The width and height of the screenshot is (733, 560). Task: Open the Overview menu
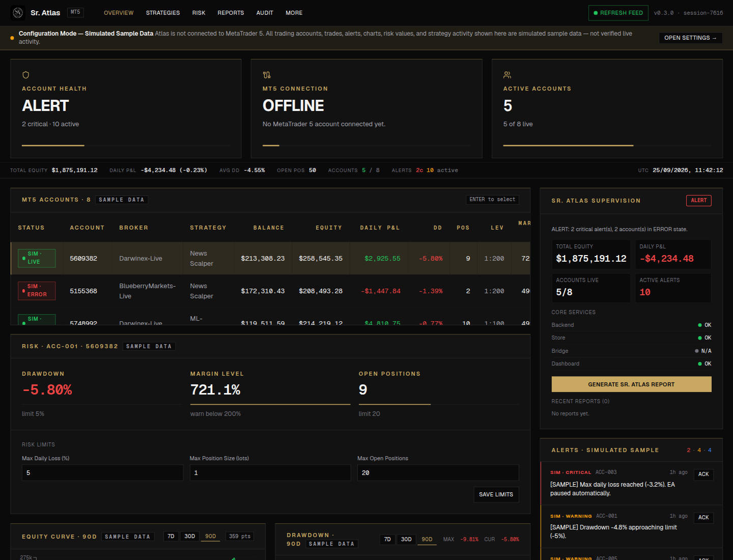tap(119, 13)
